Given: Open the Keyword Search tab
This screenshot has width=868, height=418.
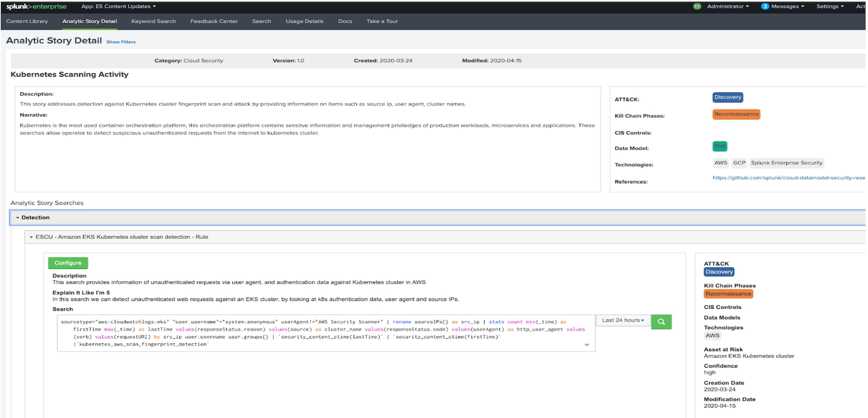Looking at the screenshot, I should (x=153, y=21).
